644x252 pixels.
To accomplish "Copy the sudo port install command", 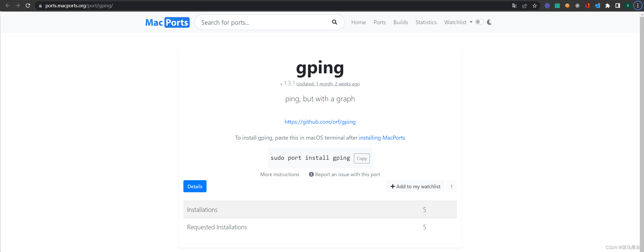I will (x=362, y=158).
